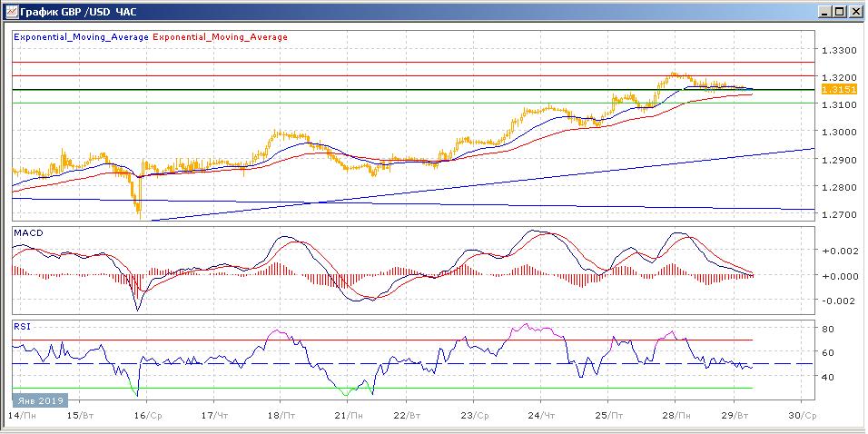Click the 1.2700 price axis label
868x434 pixels.
point(838,215)
